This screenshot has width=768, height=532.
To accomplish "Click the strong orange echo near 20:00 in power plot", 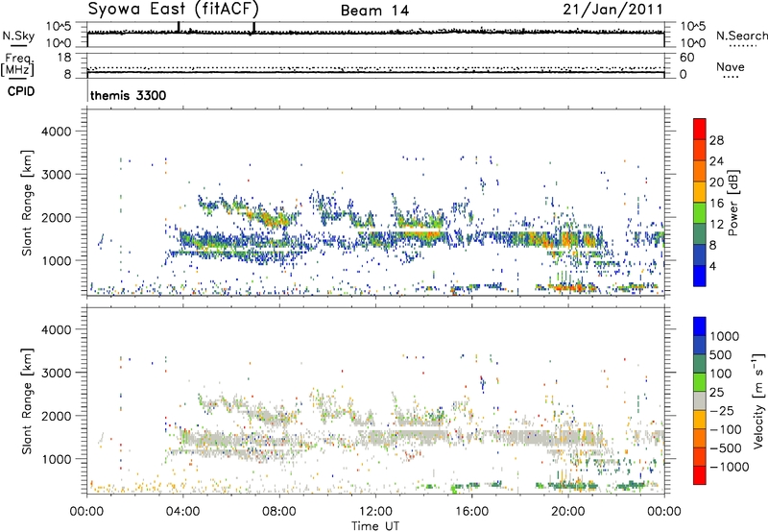I will click(568, 240).
